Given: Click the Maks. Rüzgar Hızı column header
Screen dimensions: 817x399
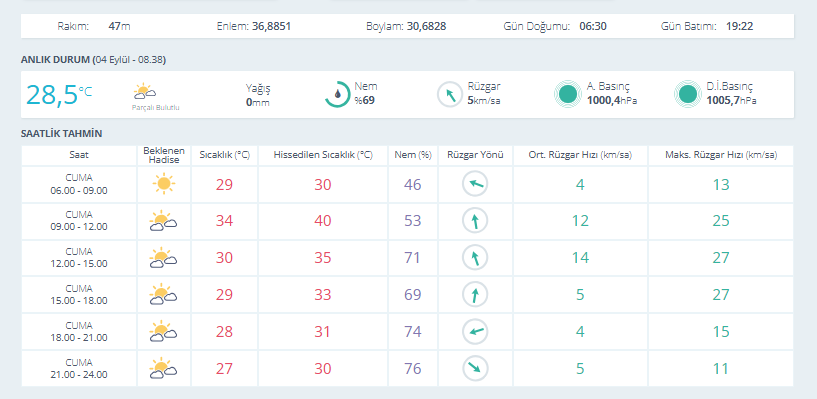Looking at the screenshot, I should [x=721, y=155].
